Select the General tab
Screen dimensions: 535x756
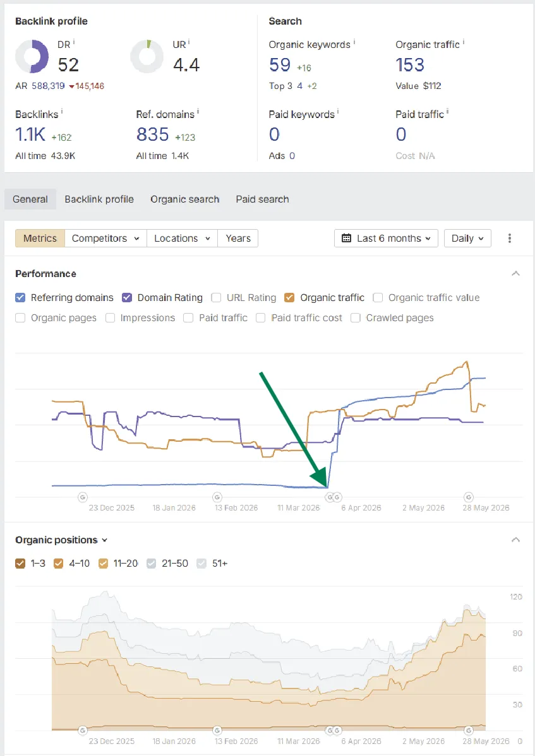pos(30,199)
